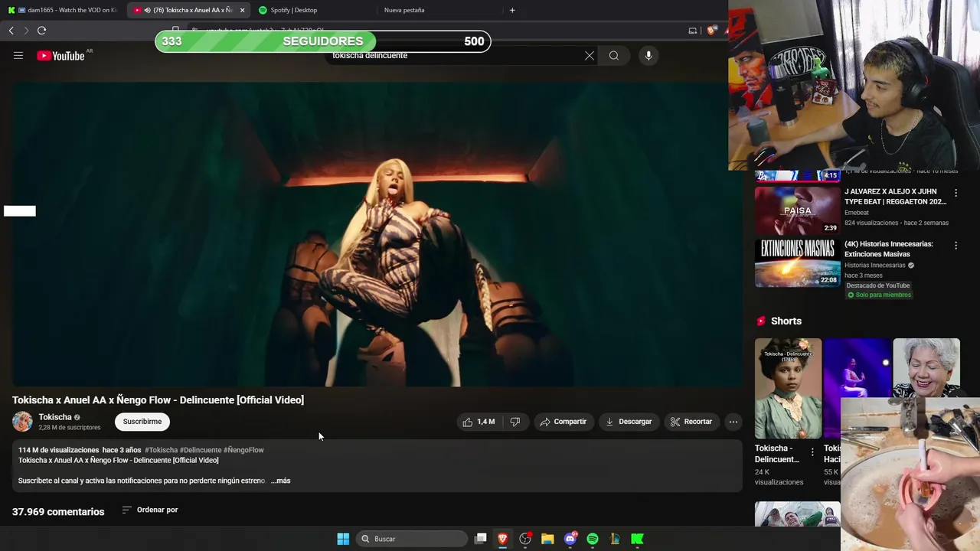Click the Solo para miembros badge
This screenshot has width=980, height=551.
(879, 295)
